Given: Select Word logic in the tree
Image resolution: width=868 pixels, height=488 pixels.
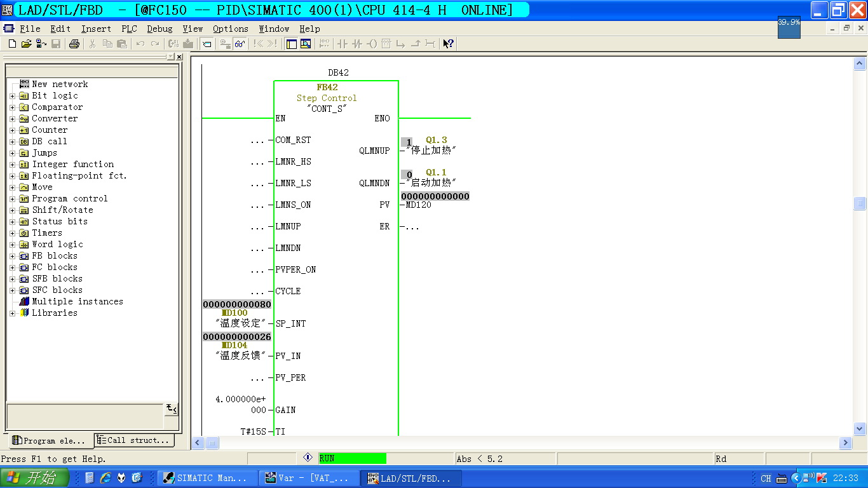Looking at the screenshot, I should [x=57, y=244].
